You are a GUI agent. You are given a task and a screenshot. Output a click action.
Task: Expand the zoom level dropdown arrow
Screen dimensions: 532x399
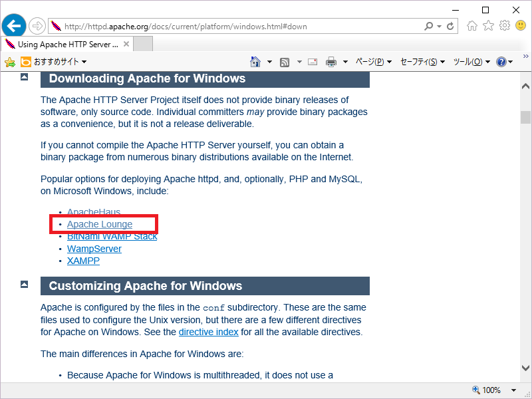coord(513,390)
